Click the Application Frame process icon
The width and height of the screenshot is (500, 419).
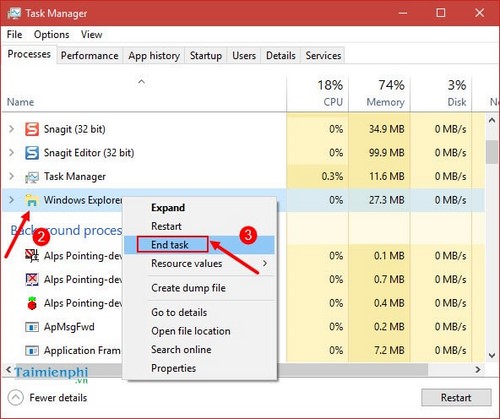point(32,351)
